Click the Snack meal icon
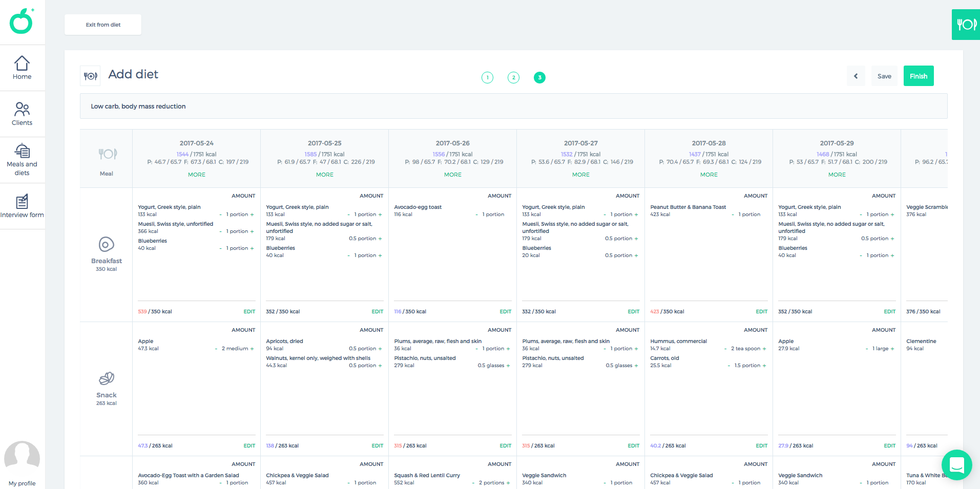Viewport: 980px width, 489px height. (106, 379)
